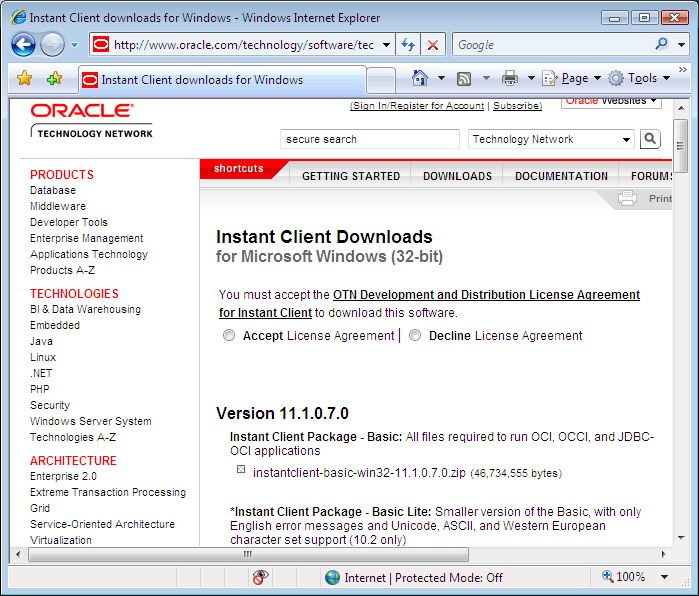
Task: Download instantclient-basic-win32-11.1.0.7.0.zip
Action: coord(359,473)
